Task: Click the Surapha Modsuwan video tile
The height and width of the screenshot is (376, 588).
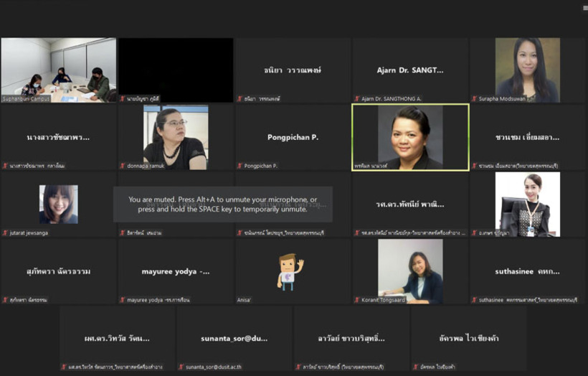Action: tap(527, 70)
